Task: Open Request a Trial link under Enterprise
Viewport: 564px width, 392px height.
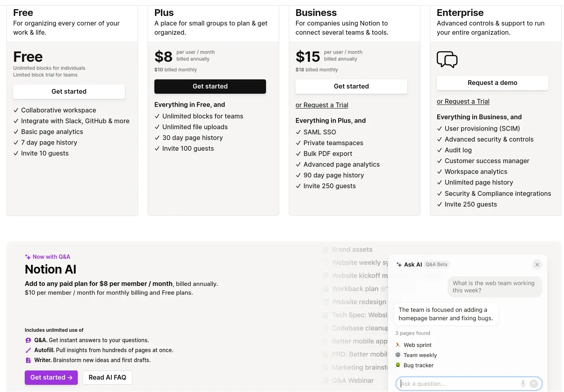Action: 463,102
